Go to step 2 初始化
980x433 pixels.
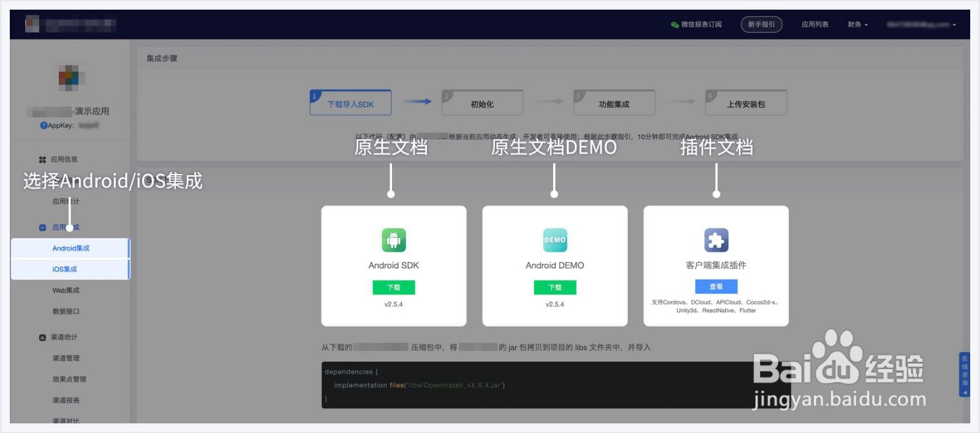(x=482, y=103)
